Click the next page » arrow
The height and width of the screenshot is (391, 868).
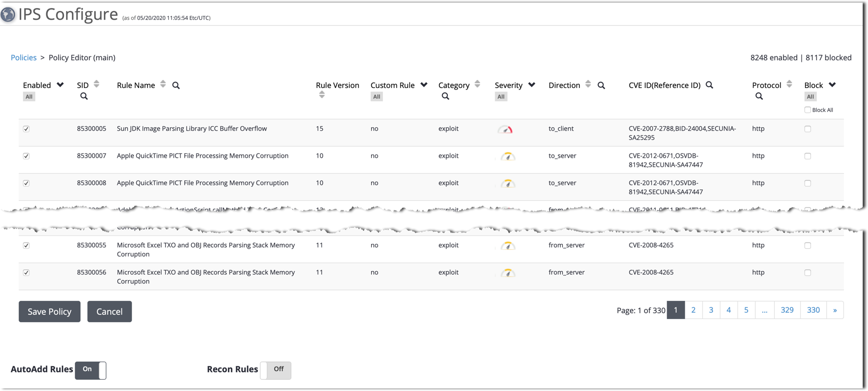(x=835, y=310)
